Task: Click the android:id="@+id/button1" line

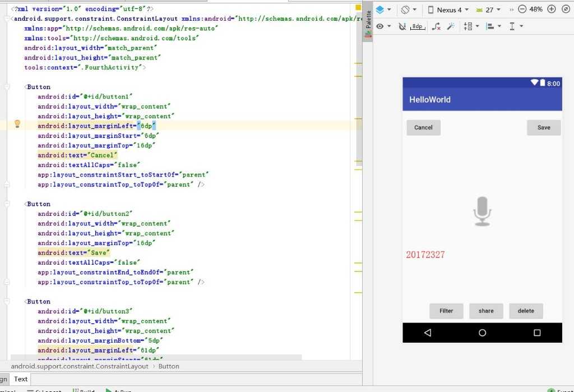Action: 85,96
